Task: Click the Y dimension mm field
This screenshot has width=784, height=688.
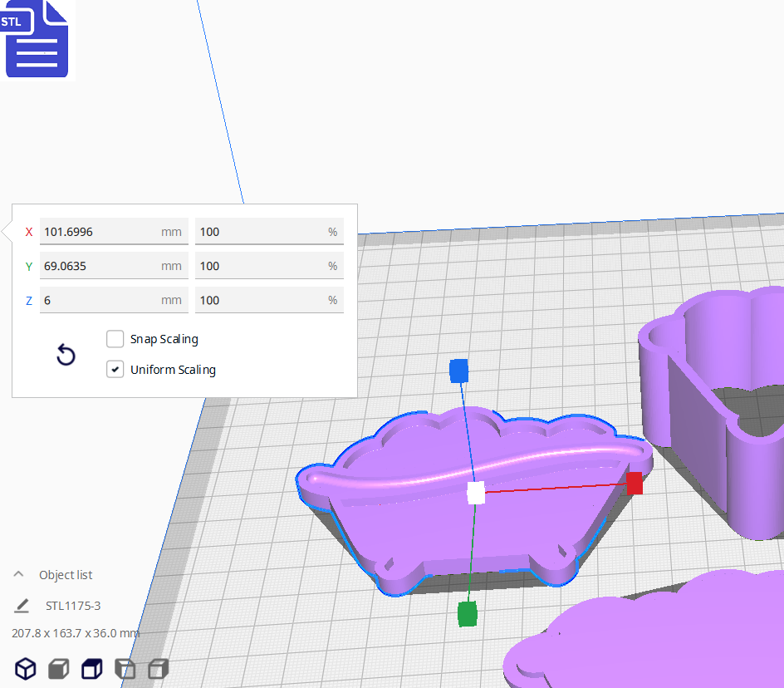Action: (100, 266)
